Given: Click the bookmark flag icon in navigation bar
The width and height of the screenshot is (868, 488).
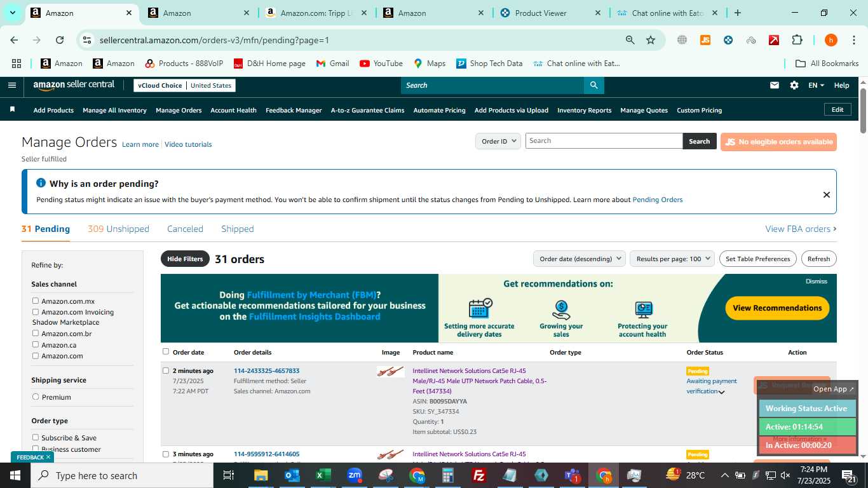Looking at the screenshot, I should coord(12,110).
